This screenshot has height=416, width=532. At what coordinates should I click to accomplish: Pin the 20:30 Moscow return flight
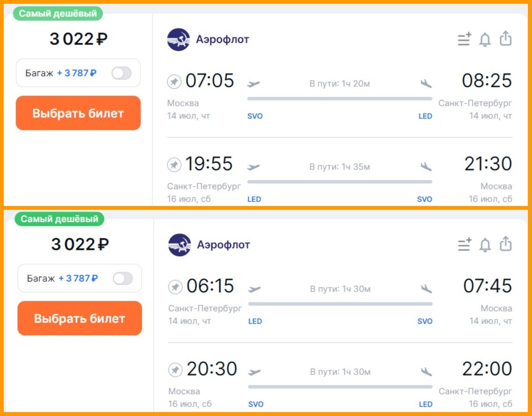[175, 370]
